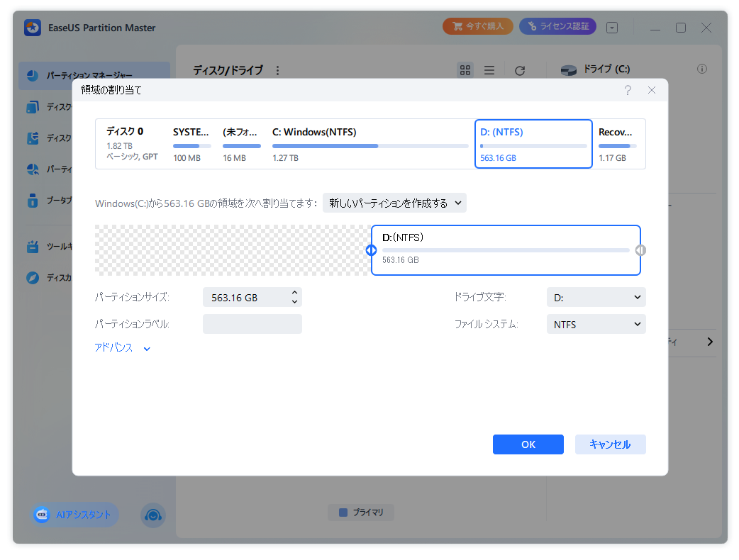Click the drive (C:) disk icon

[x=569, y=70]
